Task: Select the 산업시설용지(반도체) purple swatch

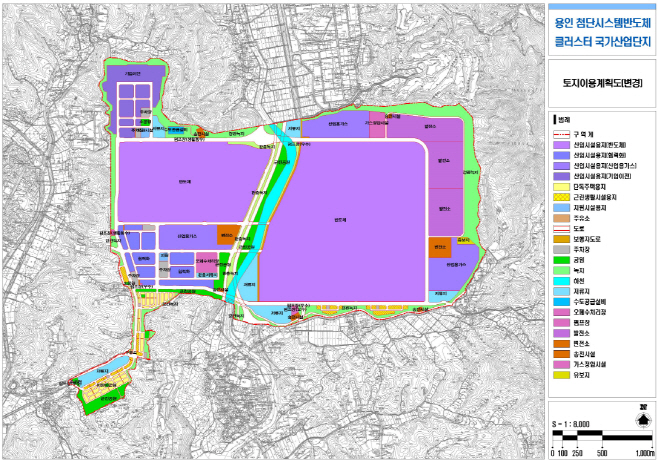Action: tap(560, 146)
